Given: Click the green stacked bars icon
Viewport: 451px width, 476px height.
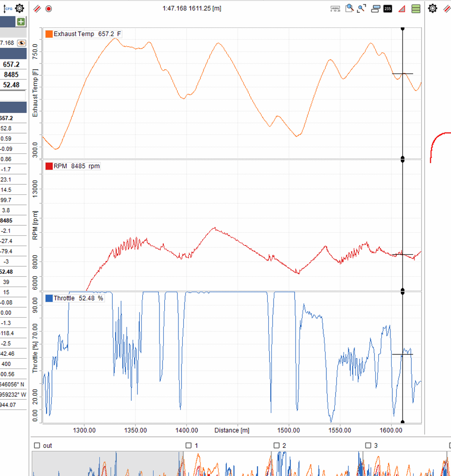Looking at the screenshot, I should [x=415, y=8].
